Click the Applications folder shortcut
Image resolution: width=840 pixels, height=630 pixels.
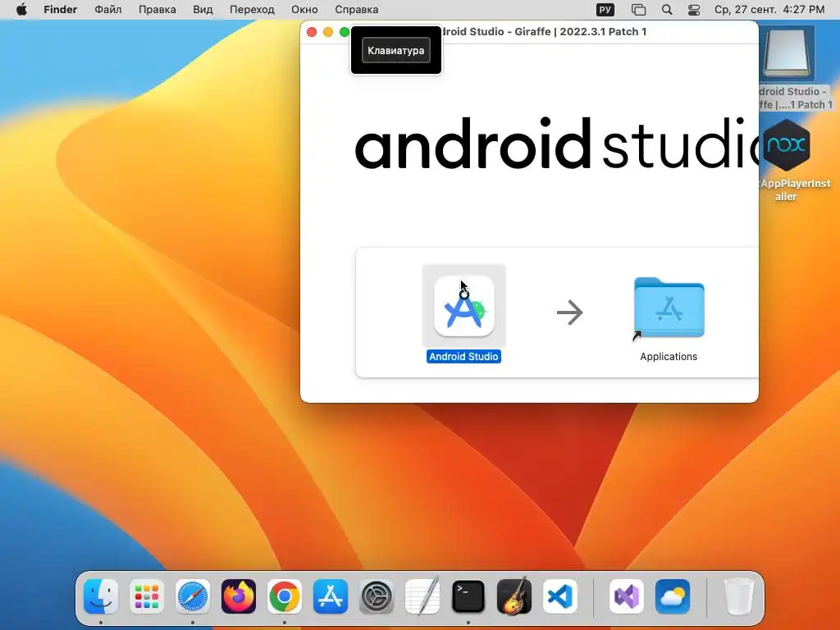669,308
